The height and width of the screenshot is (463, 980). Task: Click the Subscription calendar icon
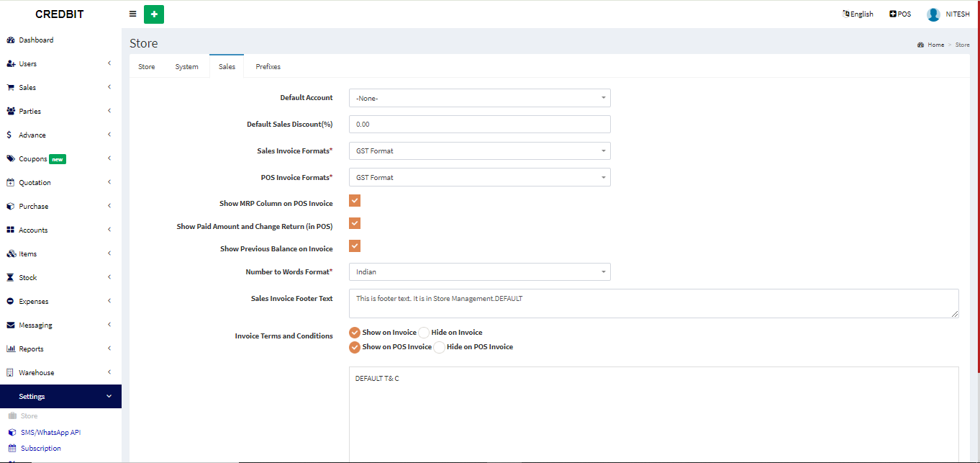coord(12,449)
